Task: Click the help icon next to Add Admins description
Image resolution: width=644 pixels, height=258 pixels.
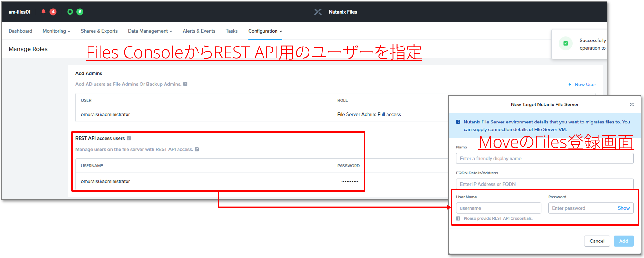Action: (x=185, y=84)
